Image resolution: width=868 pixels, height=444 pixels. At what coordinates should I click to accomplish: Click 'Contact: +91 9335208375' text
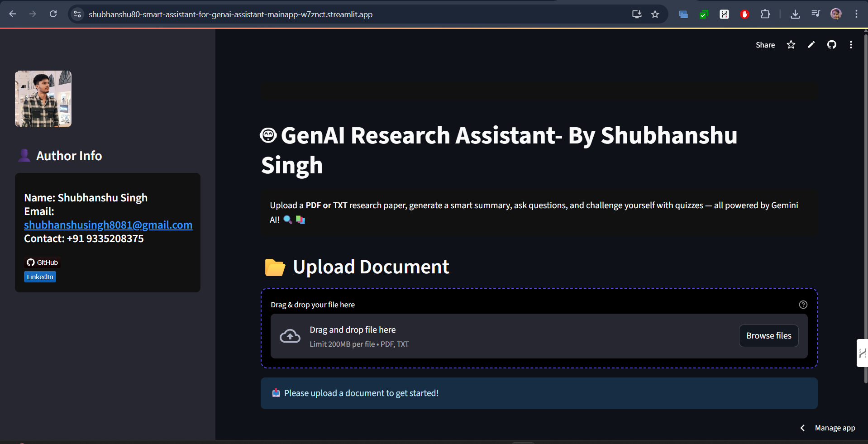pyautogui.click(x=84, y=239)
